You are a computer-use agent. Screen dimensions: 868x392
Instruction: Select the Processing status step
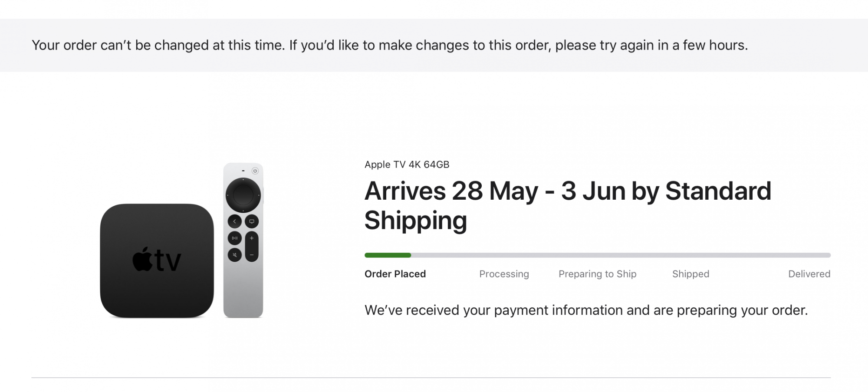[504, 274]
